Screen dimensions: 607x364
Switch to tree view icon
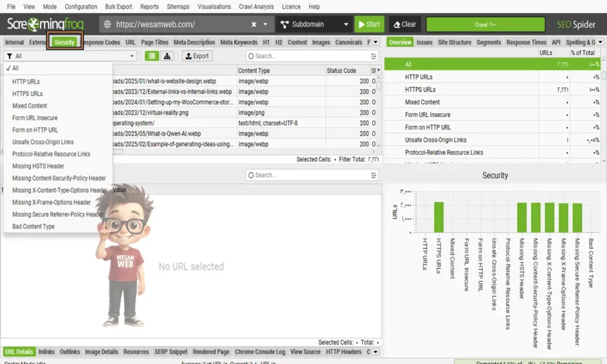point(167,56)
